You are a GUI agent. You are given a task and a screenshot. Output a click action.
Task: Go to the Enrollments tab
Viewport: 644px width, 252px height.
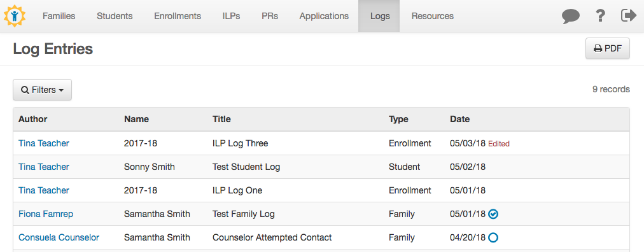pos(178,16)
